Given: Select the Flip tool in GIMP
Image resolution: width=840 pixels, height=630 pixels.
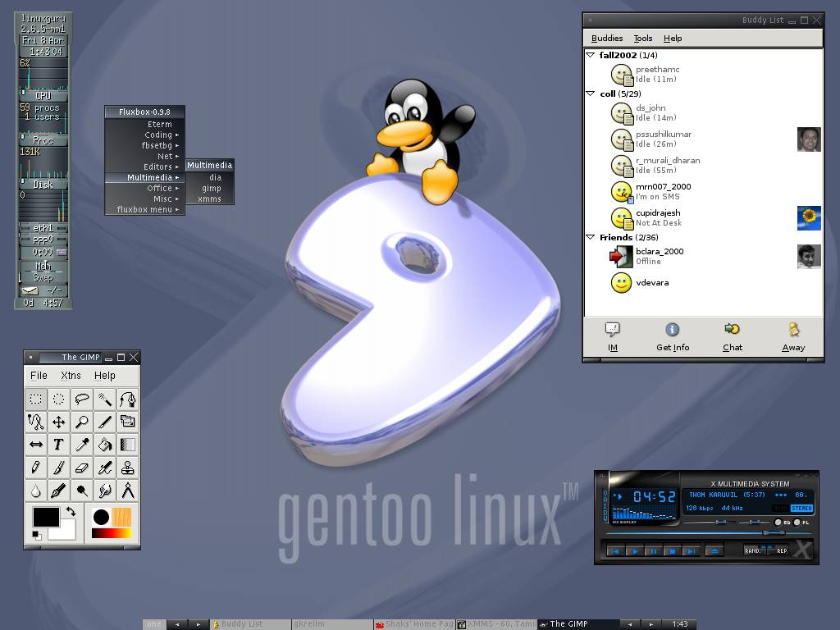Looking at the screenshot, I should click(x=36, y=444).
